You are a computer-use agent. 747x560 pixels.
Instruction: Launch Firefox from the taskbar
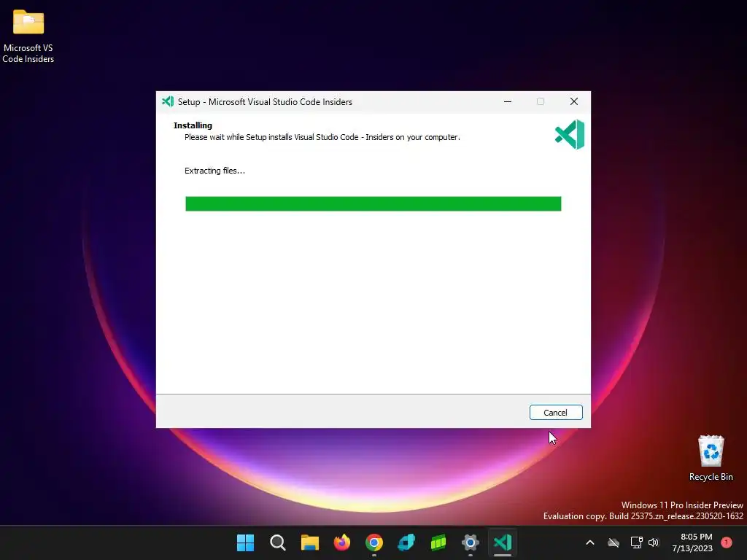click(x=341, y=542)
